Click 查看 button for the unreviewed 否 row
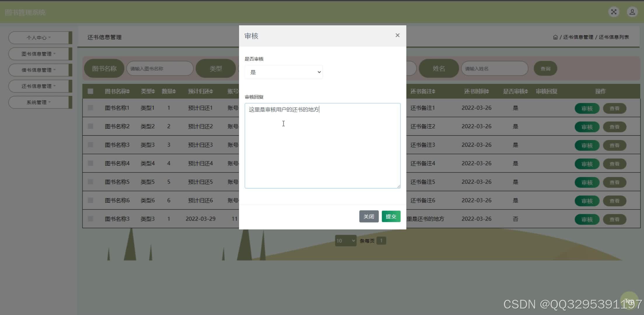 coord(615,219)
